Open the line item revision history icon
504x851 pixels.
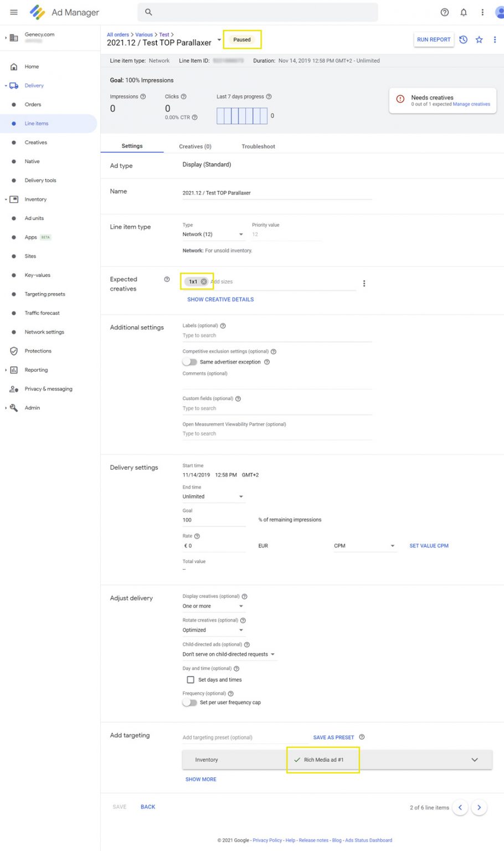(464, 39)
